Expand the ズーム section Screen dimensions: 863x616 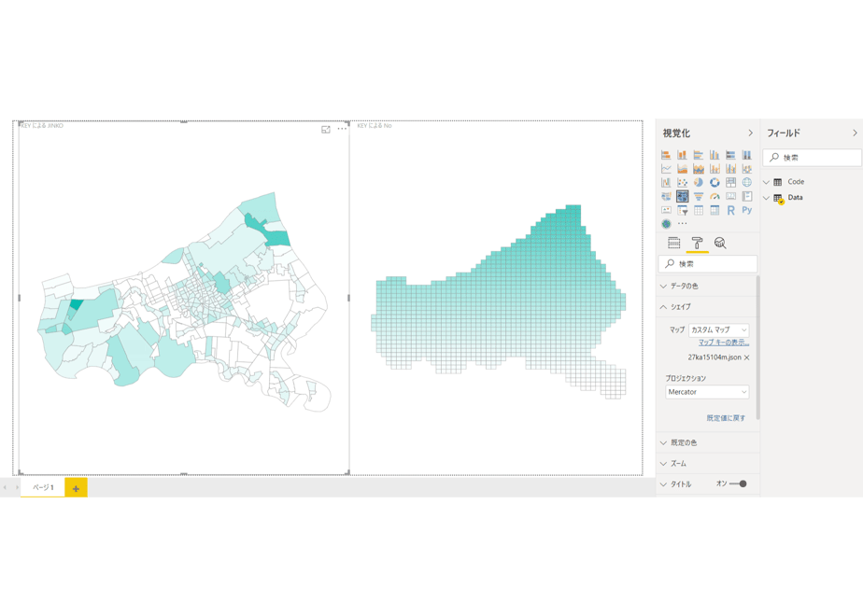coord(708,464)
